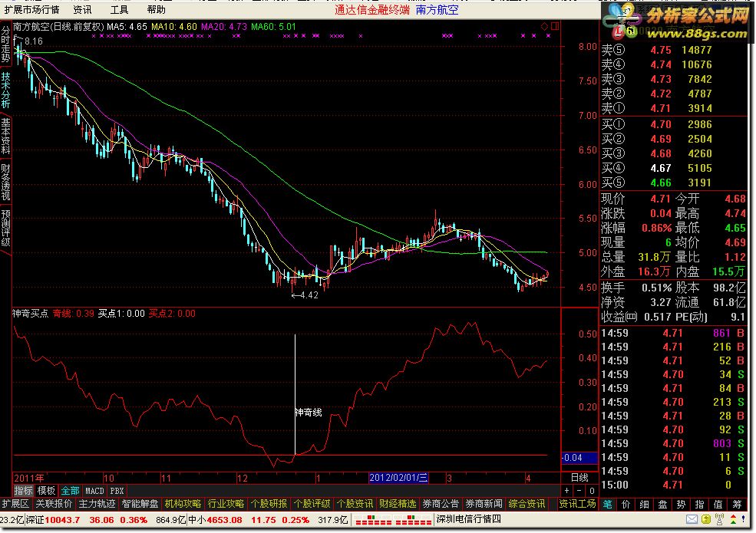Viewport: 756px width, 533px height.
Task: Switch to 技术分析 side tab
Action: 5,90
